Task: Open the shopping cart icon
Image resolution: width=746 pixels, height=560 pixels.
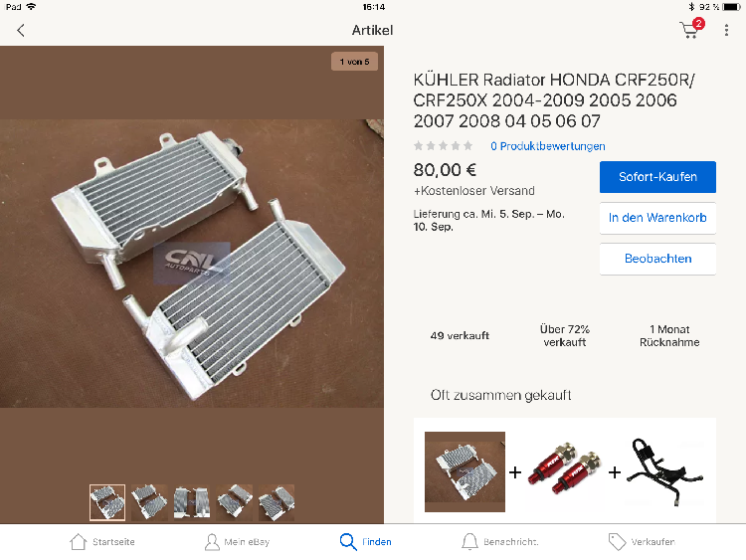Action: (x=691, y=29)
